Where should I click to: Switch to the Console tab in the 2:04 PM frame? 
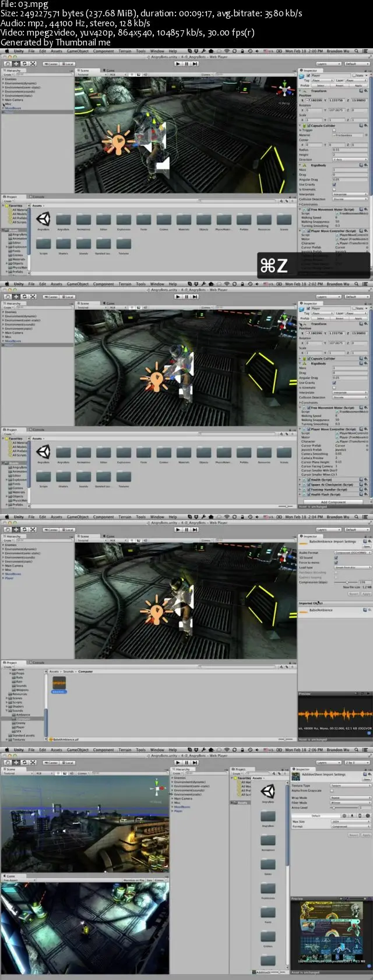[37, 663]
